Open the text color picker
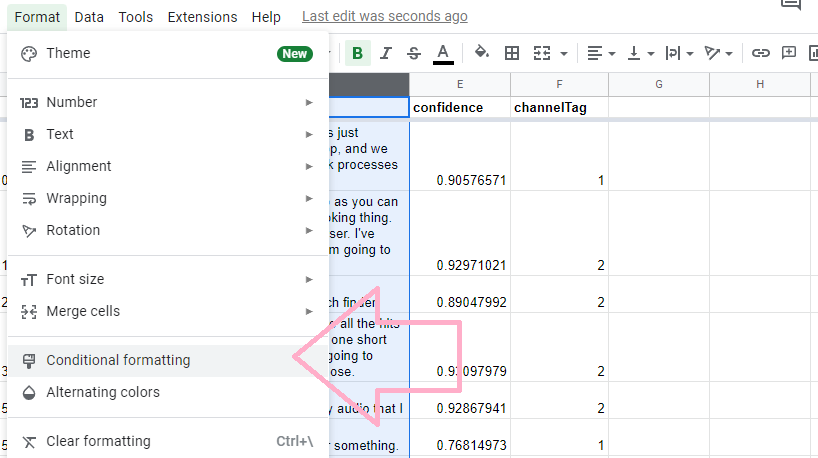 443,53
